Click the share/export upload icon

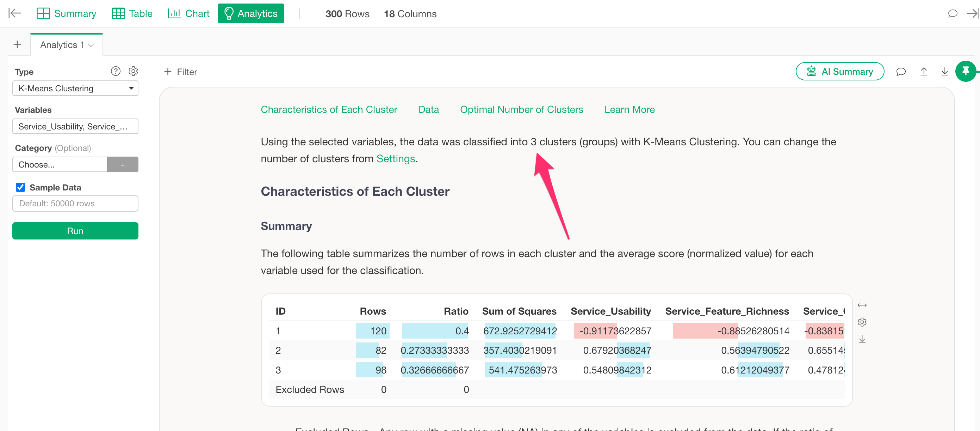click(923, 72)
